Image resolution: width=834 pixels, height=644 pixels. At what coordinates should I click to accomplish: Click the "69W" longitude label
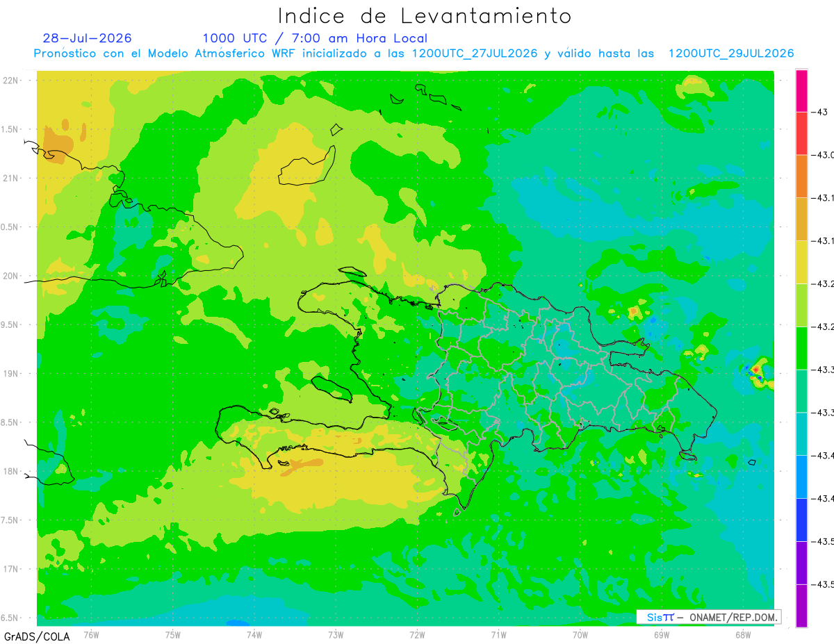click(661, 634)
